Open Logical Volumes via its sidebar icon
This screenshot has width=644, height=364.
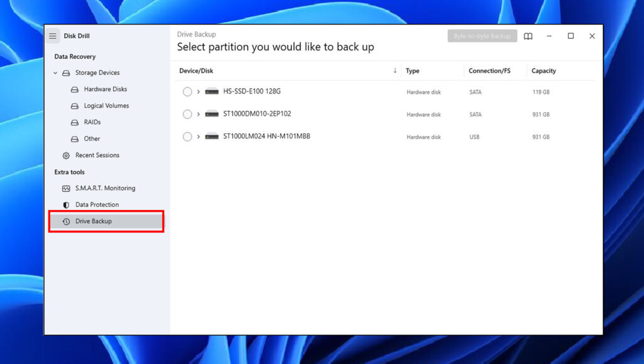(75, 106)
